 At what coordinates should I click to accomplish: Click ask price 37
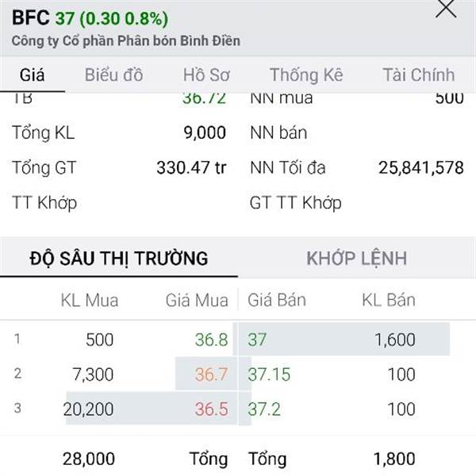[x=257, y=340]
